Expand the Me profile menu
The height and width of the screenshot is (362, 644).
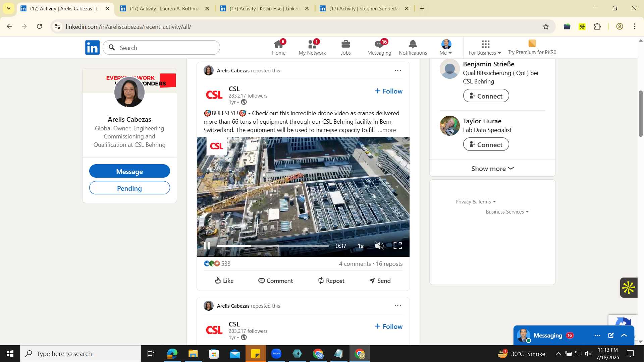pos(446,48)
